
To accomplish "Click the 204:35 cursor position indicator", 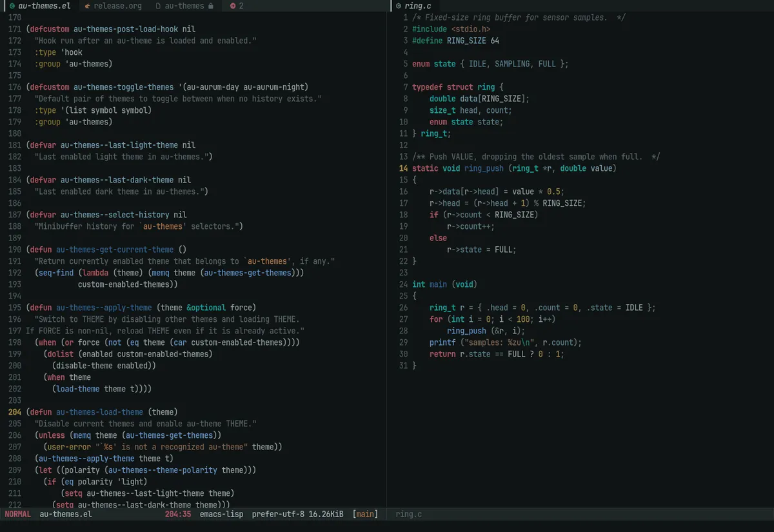I will 178,514.
